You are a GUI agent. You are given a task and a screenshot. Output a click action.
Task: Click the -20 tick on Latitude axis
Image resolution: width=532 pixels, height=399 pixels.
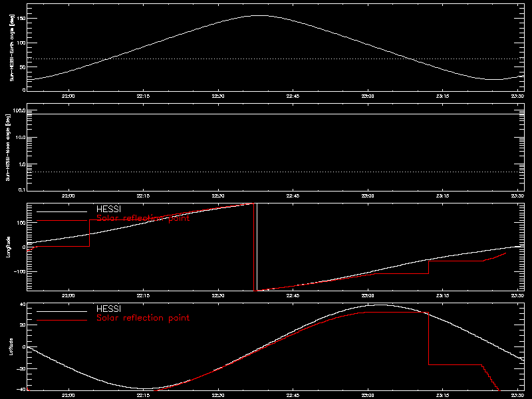click(21, 368)
